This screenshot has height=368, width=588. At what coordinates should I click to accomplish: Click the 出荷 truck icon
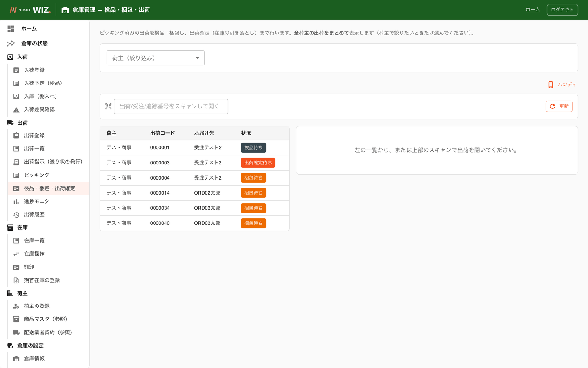(x=10, y=123)
